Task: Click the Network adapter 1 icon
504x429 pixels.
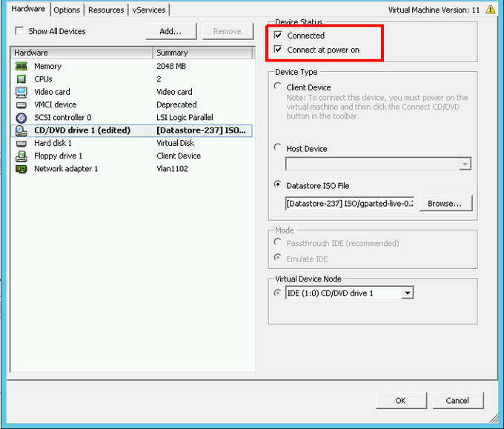Action: [21, 169]
